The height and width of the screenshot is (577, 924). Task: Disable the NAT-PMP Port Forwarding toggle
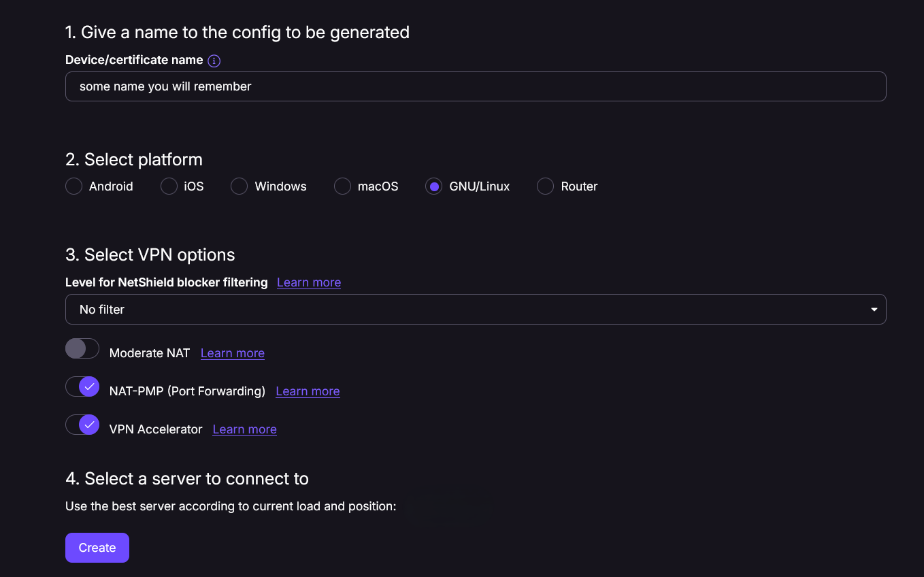click(x=82, y=387)
